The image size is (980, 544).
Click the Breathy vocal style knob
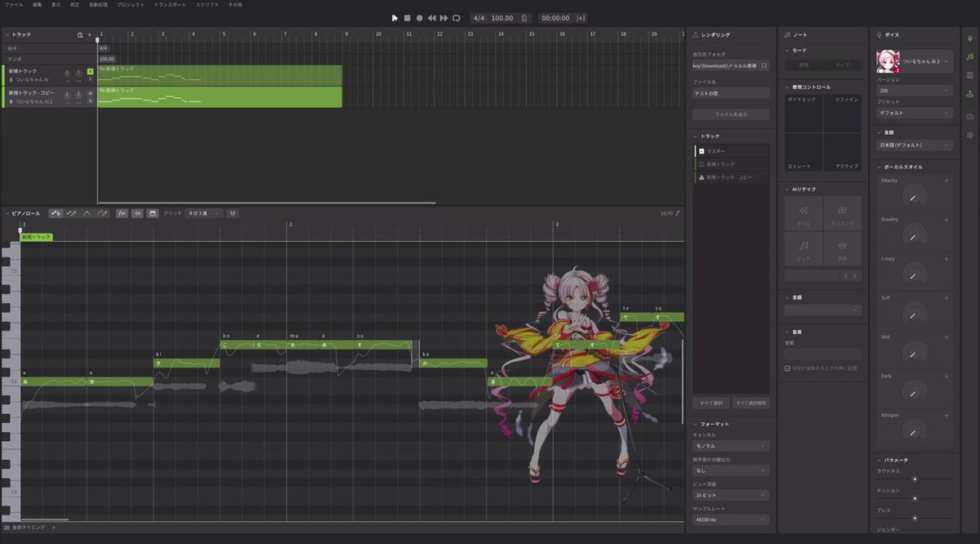pos(915,234)
